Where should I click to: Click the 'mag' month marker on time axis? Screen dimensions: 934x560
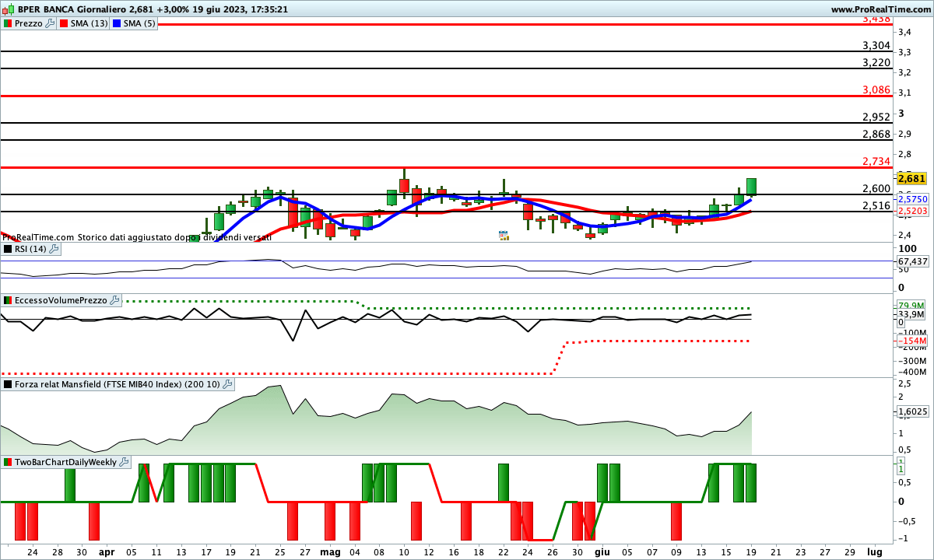point(330,551)
